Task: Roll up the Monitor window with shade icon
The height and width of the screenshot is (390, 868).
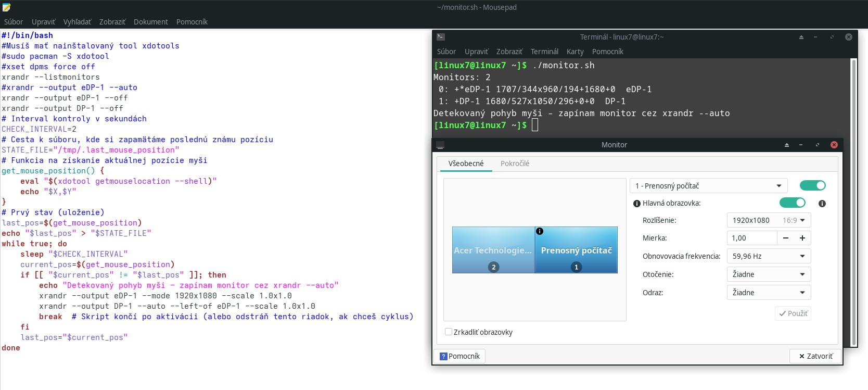Action: tap(787, 145)
